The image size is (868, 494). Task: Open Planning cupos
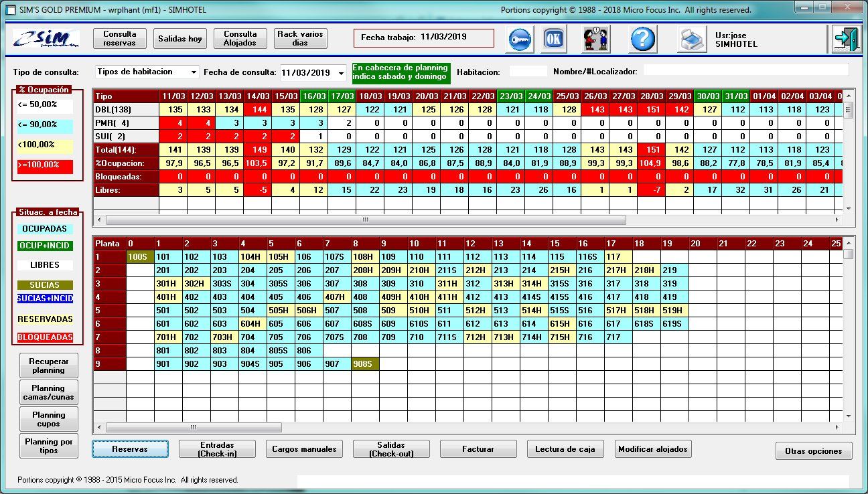point(49,419)
